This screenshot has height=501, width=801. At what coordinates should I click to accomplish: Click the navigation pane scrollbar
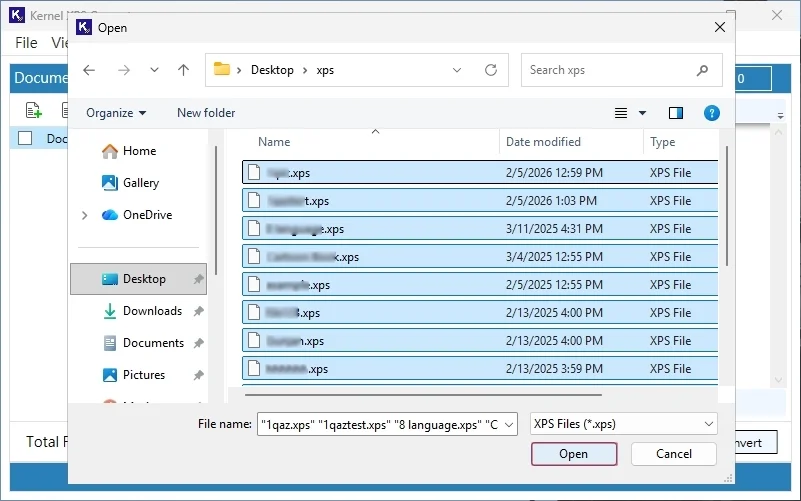tap(216, 210)
